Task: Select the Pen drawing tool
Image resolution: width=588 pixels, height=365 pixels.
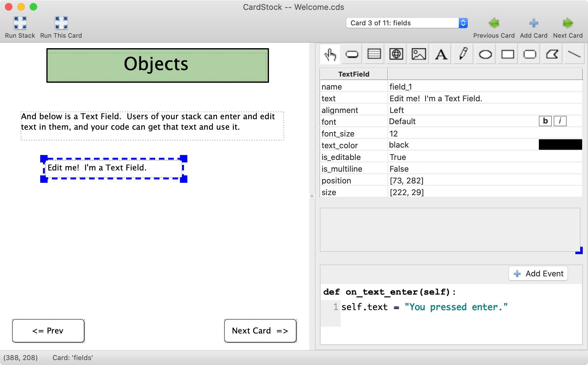Action: point(463,54)
